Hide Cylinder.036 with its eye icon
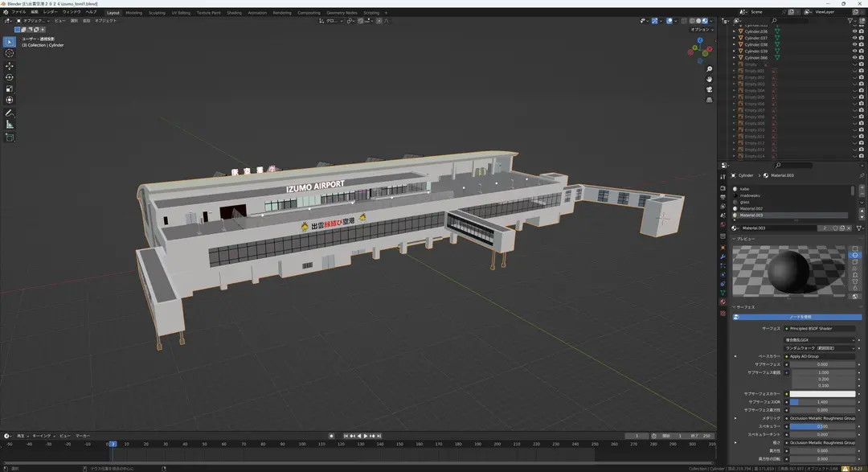This screenshot has height=472, width=868. (854, 31)
